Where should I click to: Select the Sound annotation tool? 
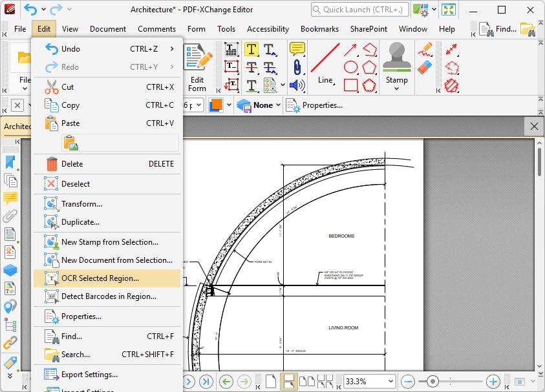coord(297,85)
